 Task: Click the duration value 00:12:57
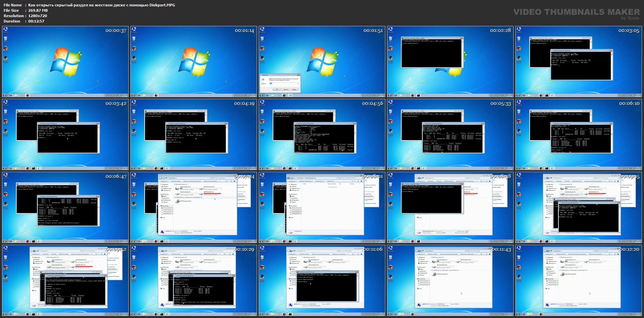point(36,21)
